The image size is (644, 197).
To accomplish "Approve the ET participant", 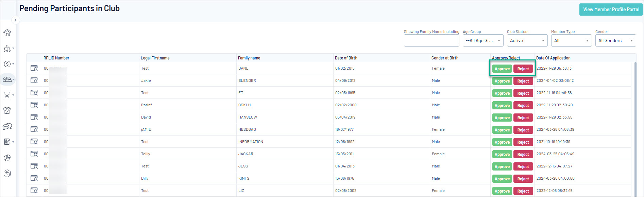I will click(x=502, y=93).
